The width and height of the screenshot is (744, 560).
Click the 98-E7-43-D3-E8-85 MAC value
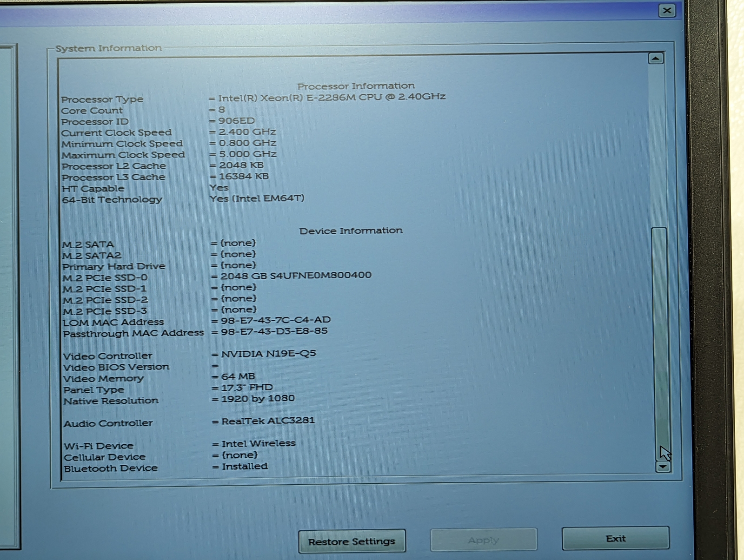point(274,331)
